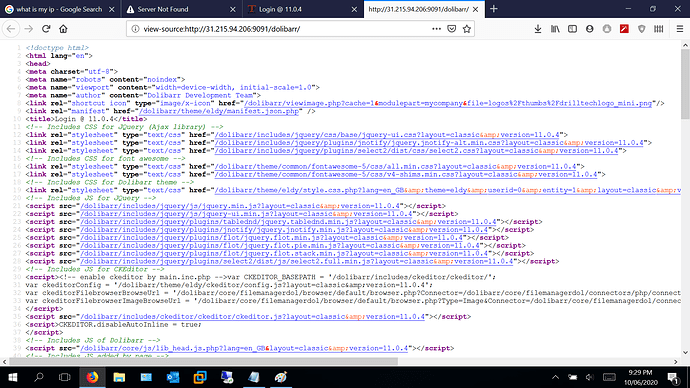Switch to the Login @ 11.0.4 tab
690x388 pixels.
pyautogui.click(x=302, y=9)
